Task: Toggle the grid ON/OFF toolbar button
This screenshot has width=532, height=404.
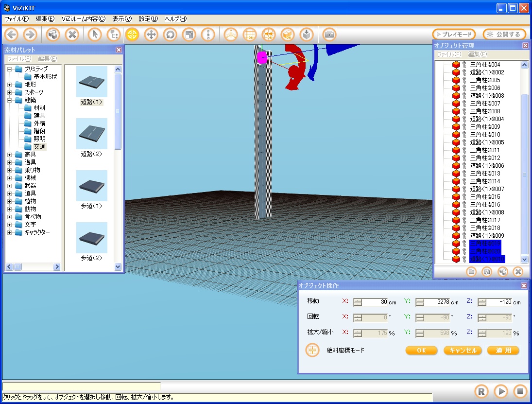Action: pos(250,35)
